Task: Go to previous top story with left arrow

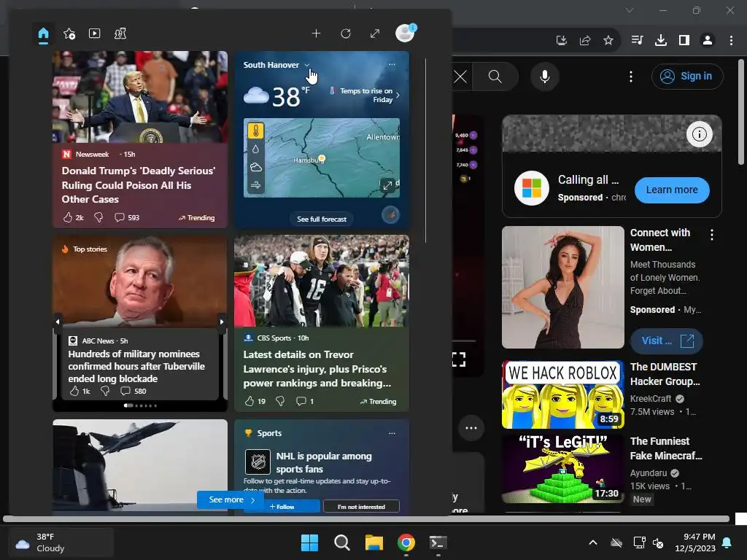Action: pos(58,322)
